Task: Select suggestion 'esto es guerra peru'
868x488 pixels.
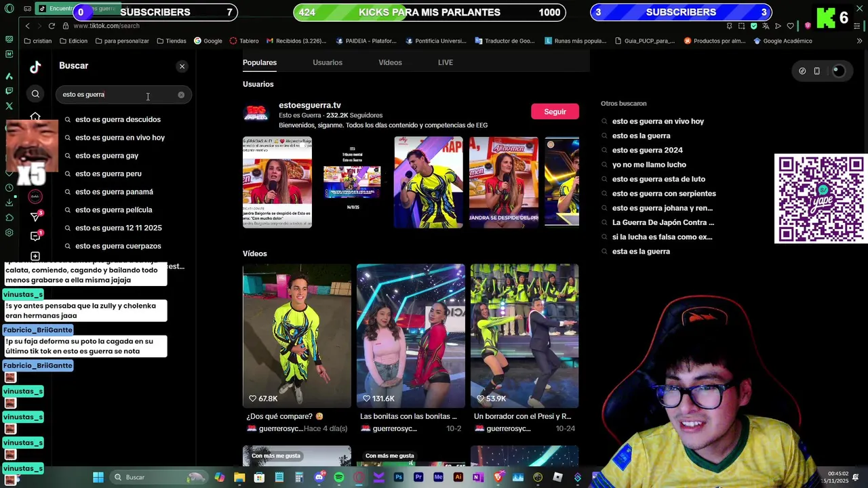Action: [x=108, y=174]
